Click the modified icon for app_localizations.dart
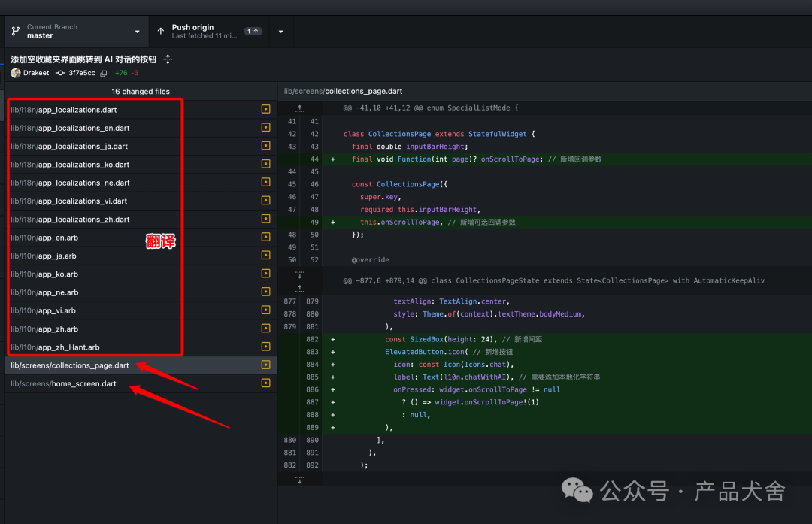Viewport: 812px width, 524px height. point(265,109)
